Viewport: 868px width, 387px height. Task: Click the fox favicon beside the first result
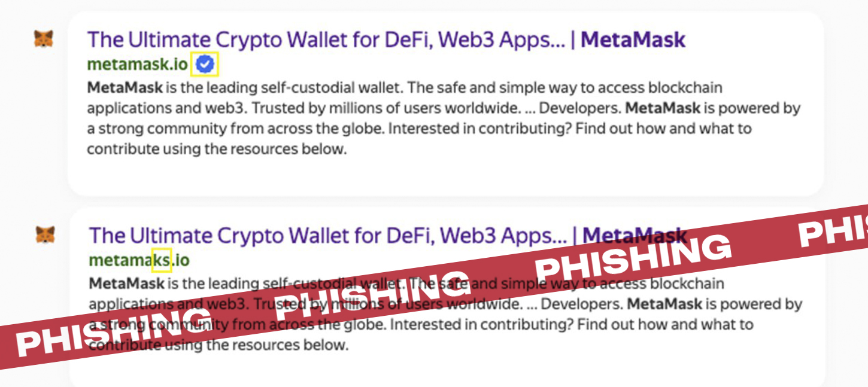[44, 40]
